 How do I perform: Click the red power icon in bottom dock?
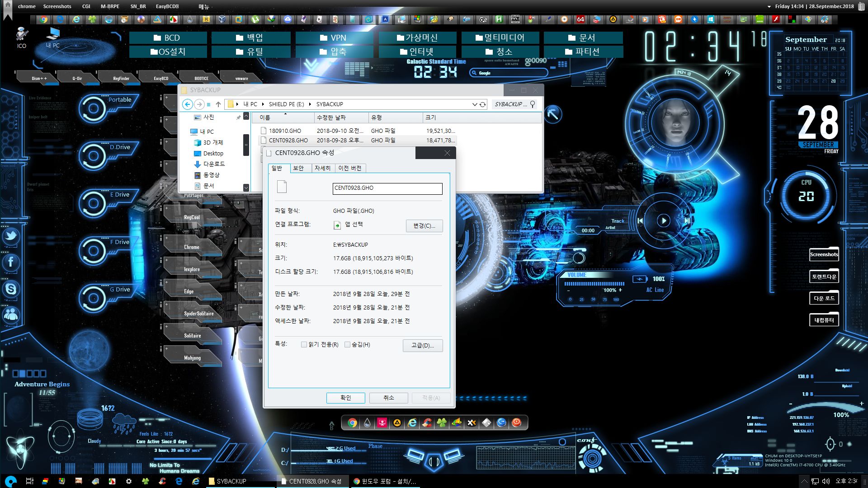pyautogui.click(x=516, y=423)
